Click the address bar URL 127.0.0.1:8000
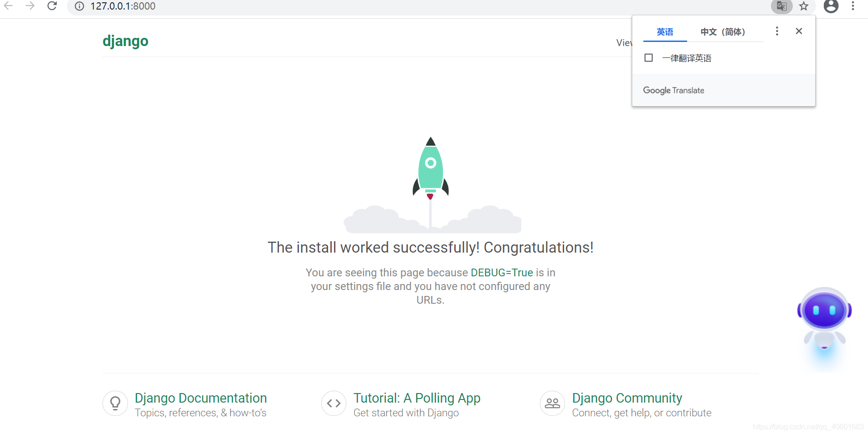The width and height of the screenshot is (868, 435). 123,6
